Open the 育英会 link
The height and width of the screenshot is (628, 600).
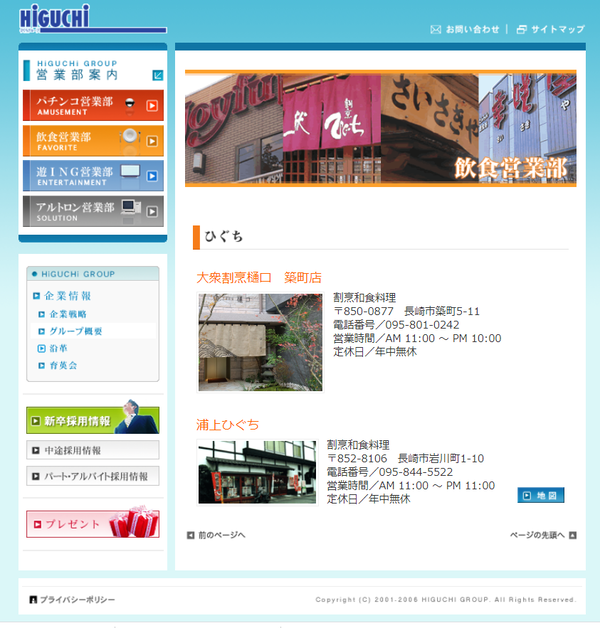[x=63, y=365]
